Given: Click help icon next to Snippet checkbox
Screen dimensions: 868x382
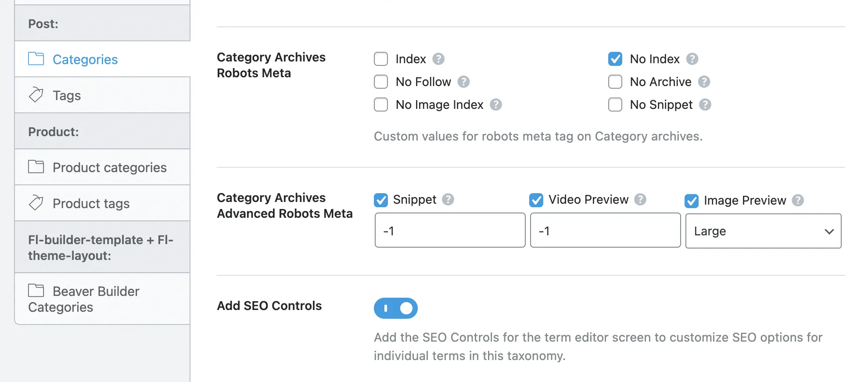Looking at the screenshot, I should 448,199.
